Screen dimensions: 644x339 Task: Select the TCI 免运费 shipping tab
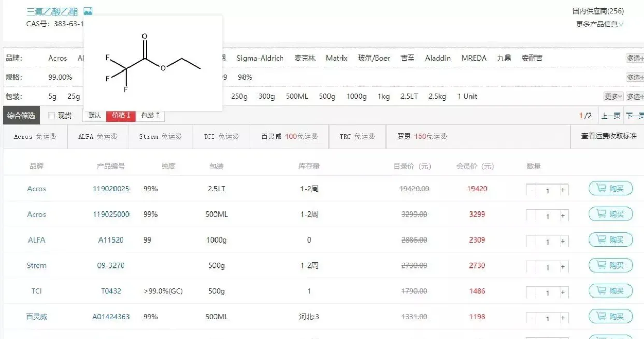click(x=221, y=137)
